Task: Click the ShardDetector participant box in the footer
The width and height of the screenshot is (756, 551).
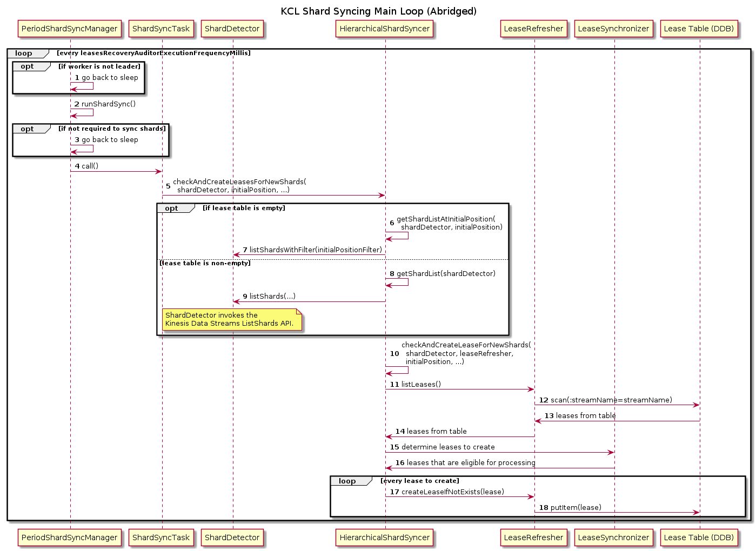Action: [232, 537]
